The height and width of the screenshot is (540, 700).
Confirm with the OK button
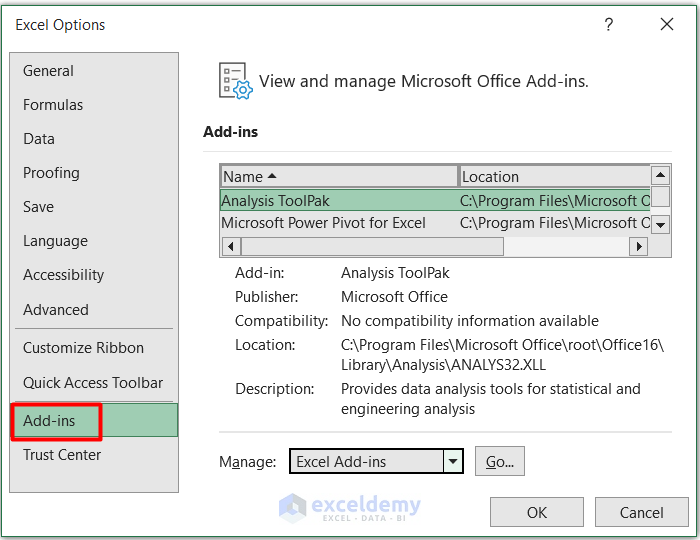537,512
